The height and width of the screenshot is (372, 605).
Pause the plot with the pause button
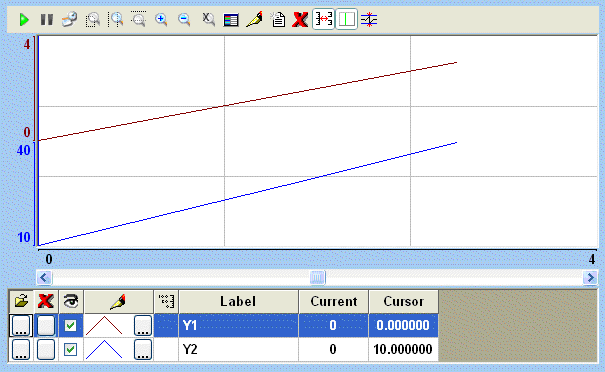[47, 19]
